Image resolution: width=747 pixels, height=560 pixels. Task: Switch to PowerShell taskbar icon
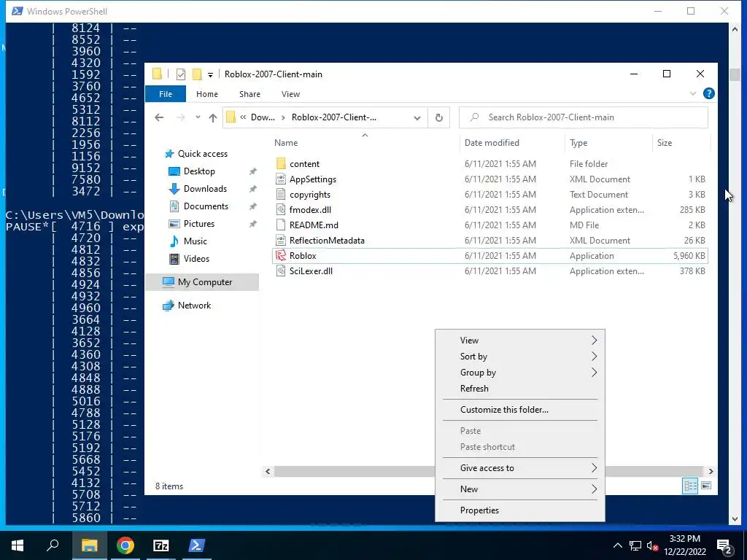(x=197, y=545)
